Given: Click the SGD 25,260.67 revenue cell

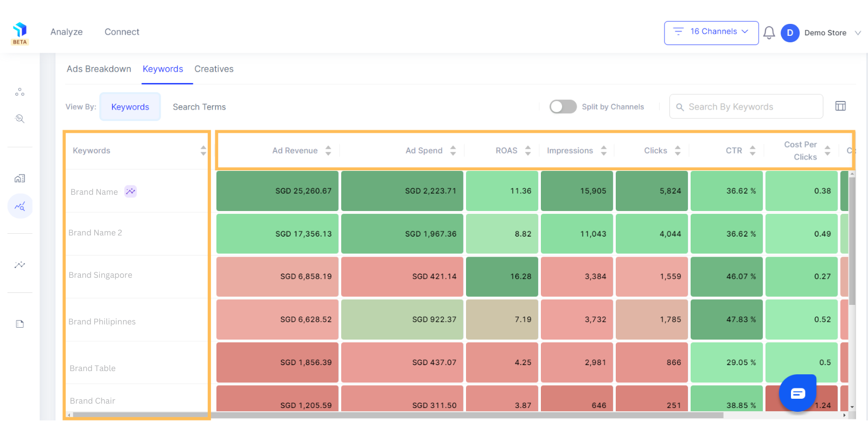Looking at the screenshot, I should click(277, 191).
